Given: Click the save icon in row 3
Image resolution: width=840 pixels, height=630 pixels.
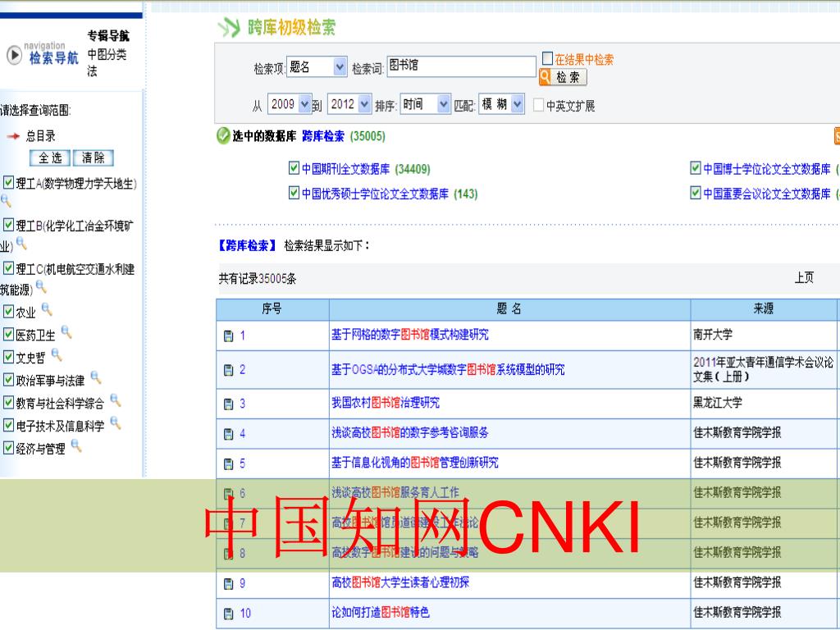Looking at the screenshot, I should 228,404.
